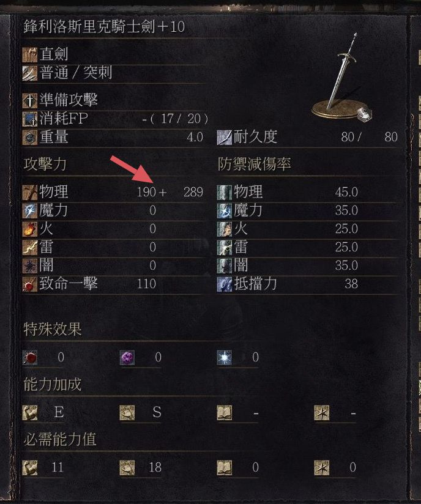This screenshot has width=421, height=504.
Task: Click the 雷 attack power icon
Action: (30, 248)
